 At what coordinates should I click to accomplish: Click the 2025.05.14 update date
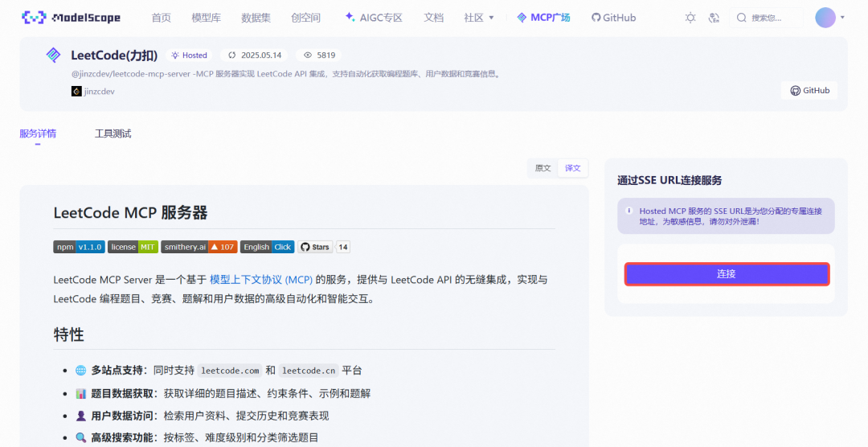255,55
